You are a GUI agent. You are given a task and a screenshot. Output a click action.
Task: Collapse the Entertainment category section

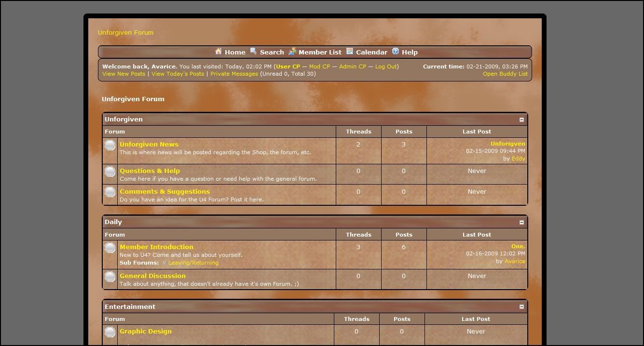point(521,307)
